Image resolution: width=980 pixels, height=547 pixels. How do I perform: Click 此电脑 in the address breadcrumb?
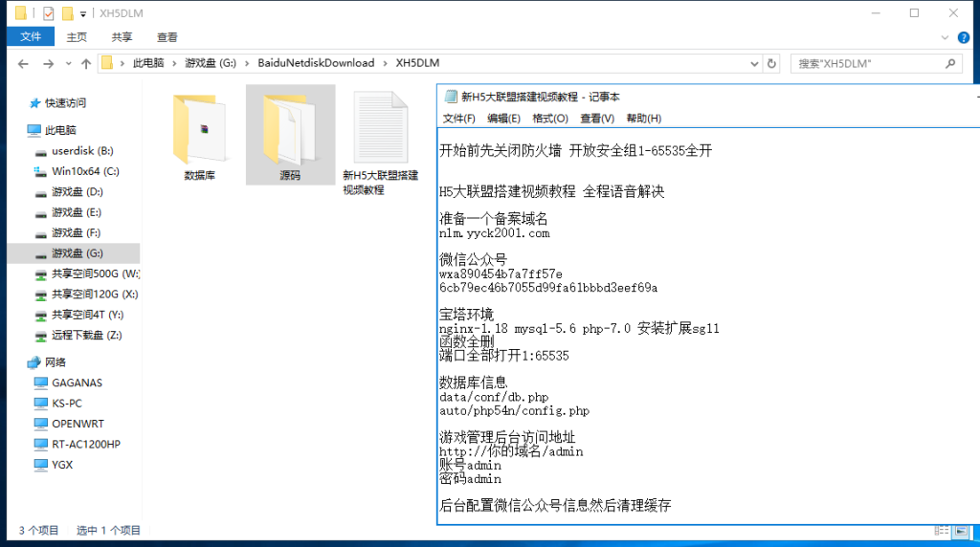[148, 63]
